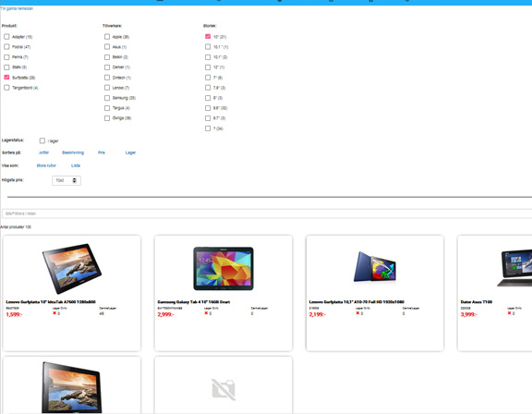Click the 1,599:- price
Viewport: 532px width, 414px height.
click(14, 314)
